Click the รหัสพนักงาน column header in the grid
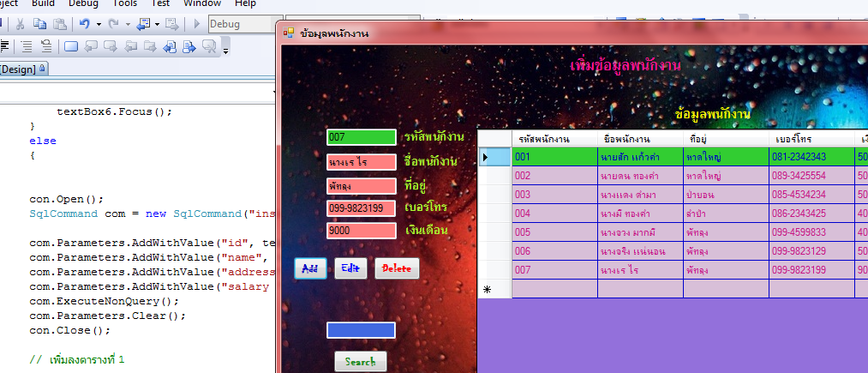 pos(554,139)
